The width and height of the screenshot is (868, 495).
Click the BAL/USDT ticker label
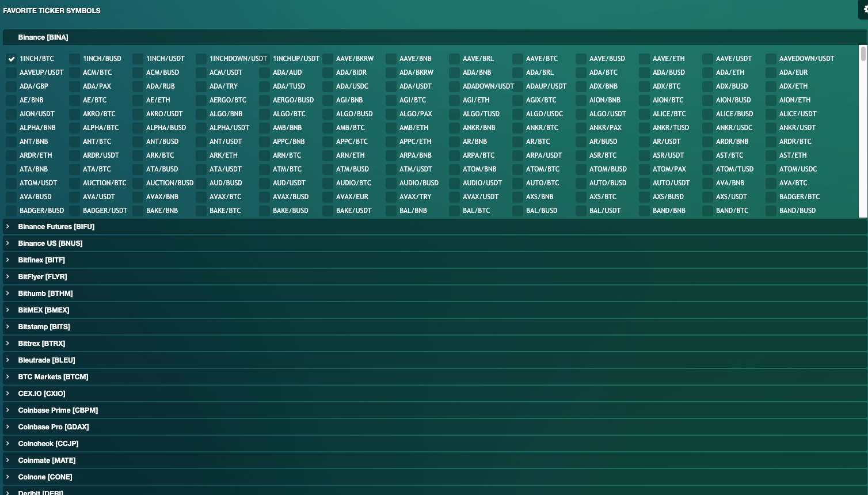605,211
